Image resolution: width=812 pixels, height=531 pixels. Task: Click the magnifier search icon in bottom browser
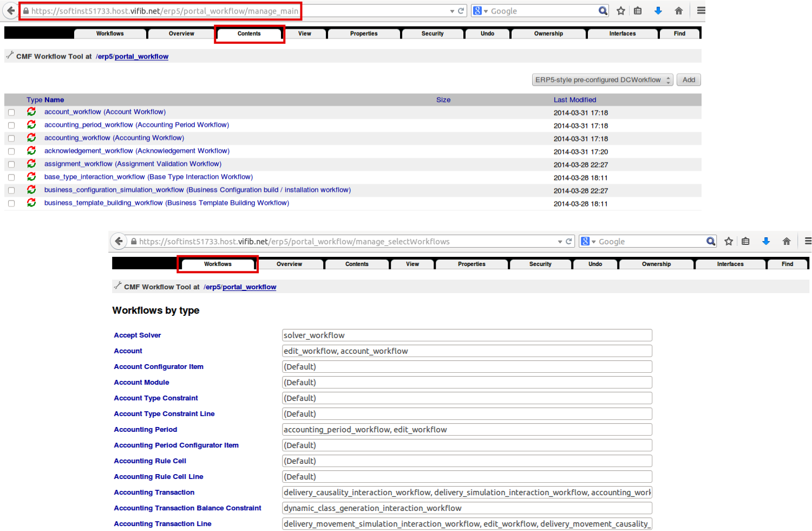coord(711,242)
